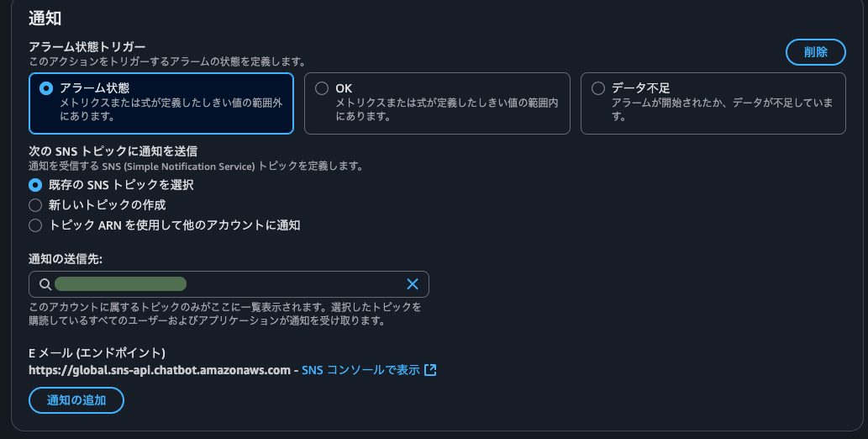Choose トピック ARN を使用して他のアカウントに通知
The height and width of the screenshot is (439, 868).
(x=35, y=225)
